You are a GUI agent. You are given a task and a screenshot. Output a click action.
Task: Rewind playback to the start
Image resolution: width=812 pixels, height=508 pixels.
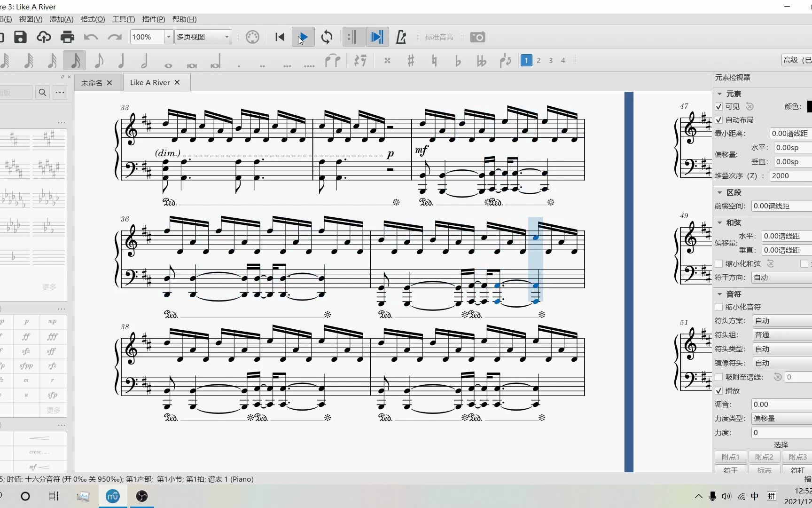pyautogui.click(x=280, y=37)
